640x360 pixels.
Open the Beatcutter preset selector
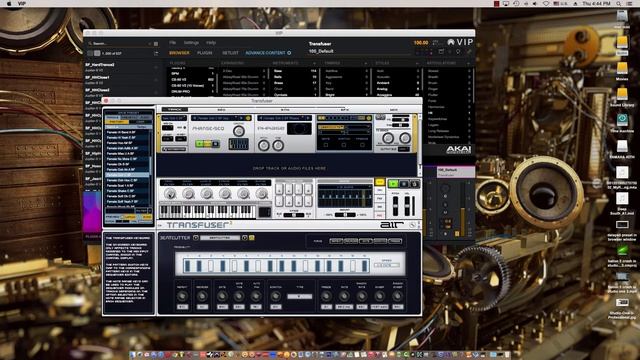pos(220,238)
